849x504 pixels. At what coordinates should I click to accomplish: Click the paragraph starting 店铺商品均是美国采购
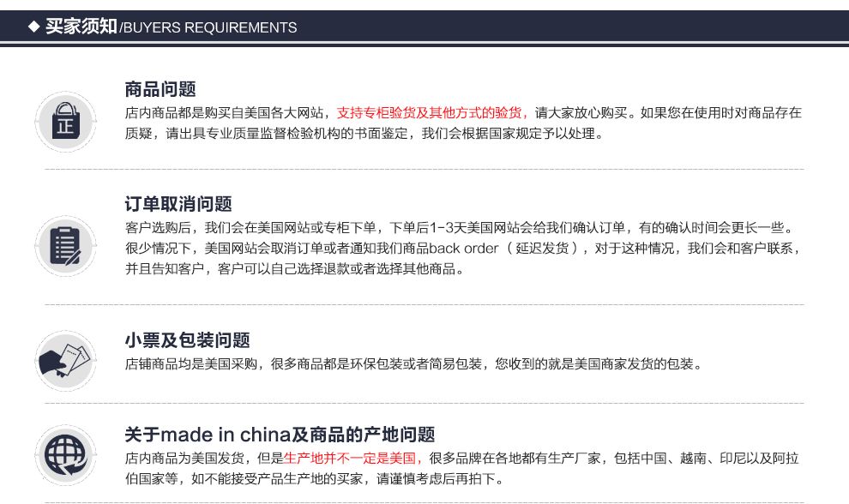coord(413,363)
